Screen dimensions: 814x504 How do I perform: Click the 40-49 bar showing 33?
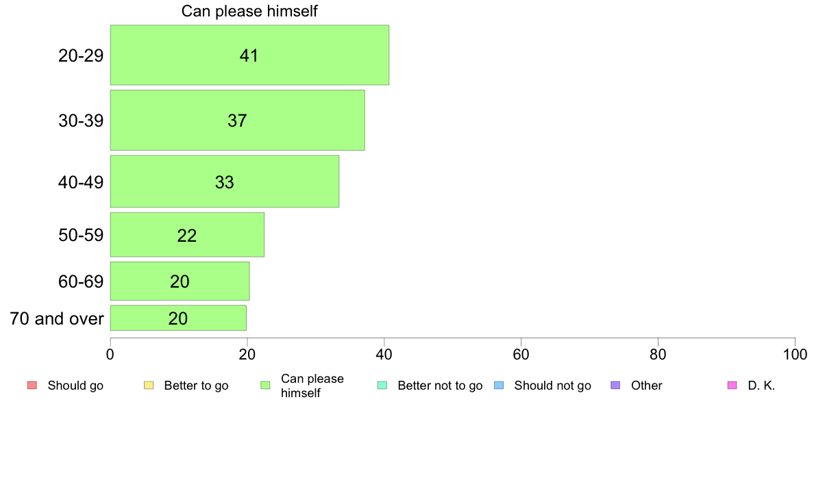225,181
